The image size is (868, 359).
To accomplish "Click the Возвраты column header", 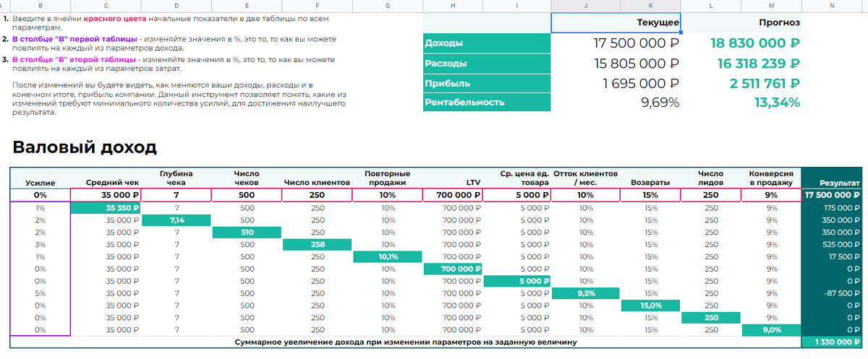I will click(650, 178).
